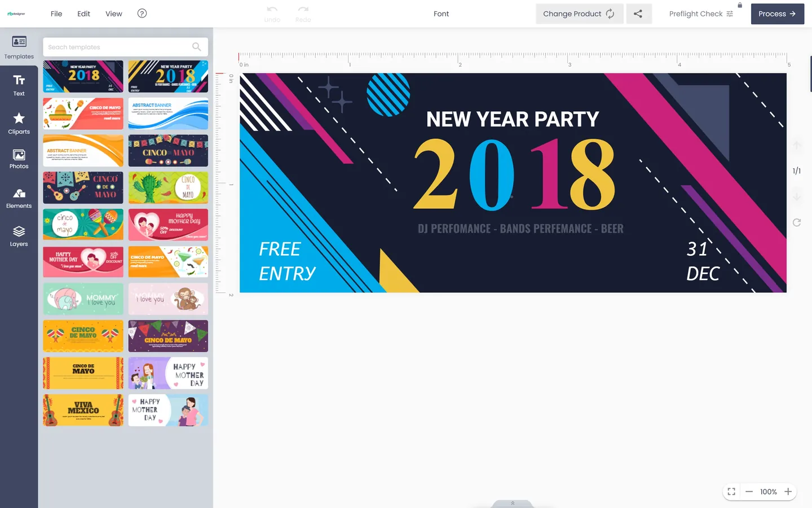Expand the bottom panel chevron handle

(x=513, y=503)
